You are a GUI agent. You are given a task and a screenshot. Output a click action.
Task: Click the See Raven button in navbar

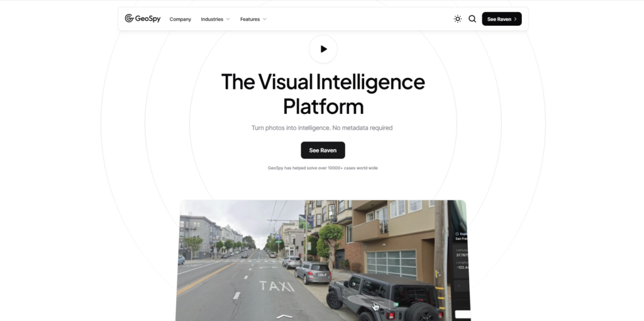coord(502,19)
